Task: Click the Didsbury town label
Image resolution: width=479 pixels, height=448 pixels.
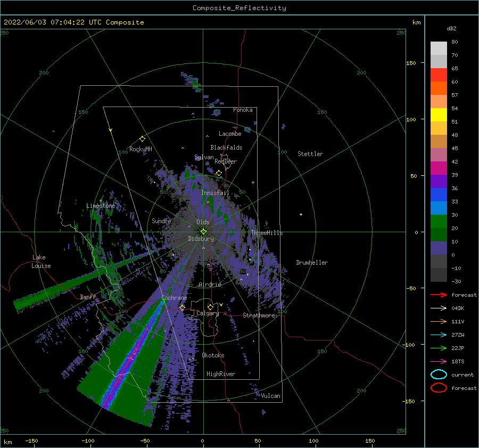Action: (201, 239)
